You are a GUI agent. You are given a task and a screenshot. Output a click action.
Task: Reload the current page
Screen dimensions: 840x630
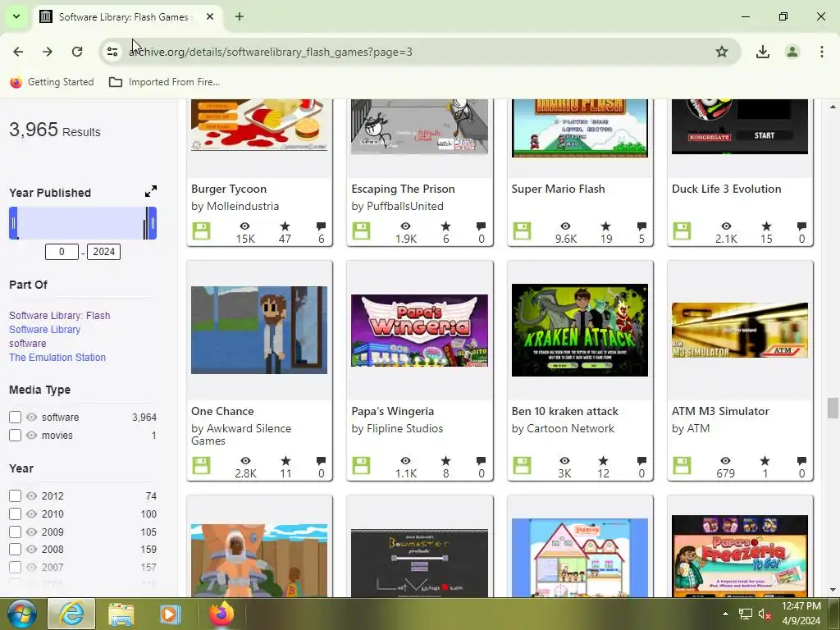pyautogui.click(x=77, y=52)
